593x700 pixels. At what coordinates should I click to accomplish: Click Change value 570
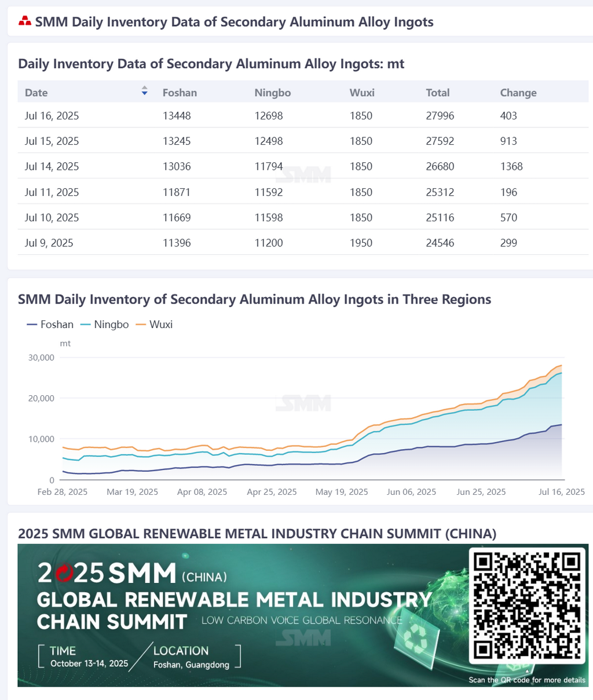[508, 218]
